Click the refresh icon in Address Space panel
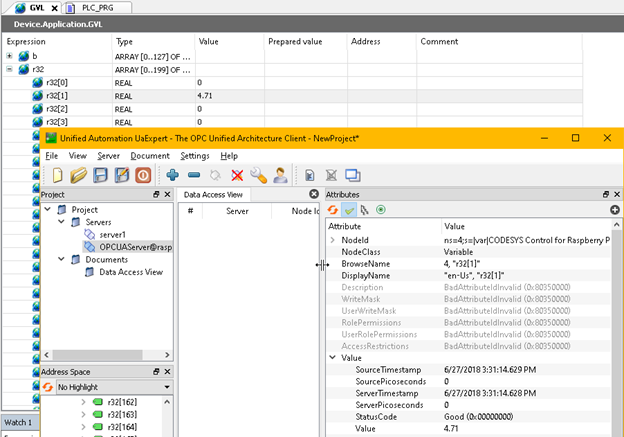Viewport: 624px width, 437px height. (x=48, y=387)
